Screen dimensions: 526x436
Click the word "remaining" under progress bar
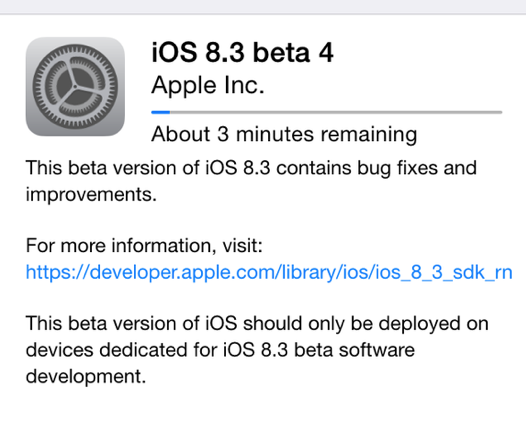pos(369,134)
